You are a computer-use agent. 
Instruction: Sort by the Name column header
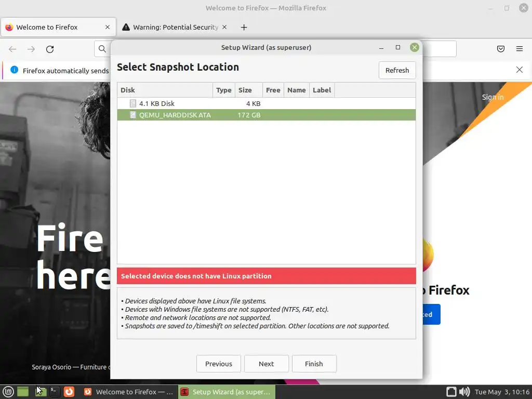click(x=296, y=90)
